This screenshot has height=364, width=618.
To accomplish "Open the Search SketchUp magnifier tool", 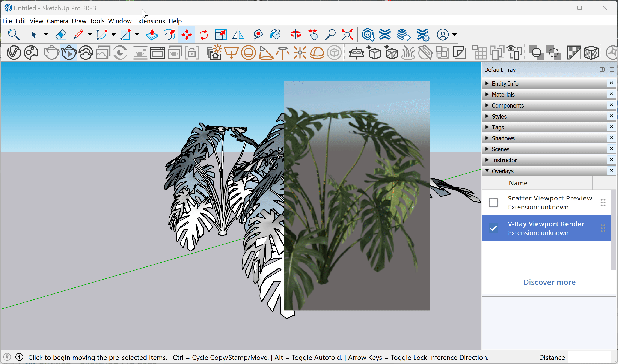I will 14,34.
